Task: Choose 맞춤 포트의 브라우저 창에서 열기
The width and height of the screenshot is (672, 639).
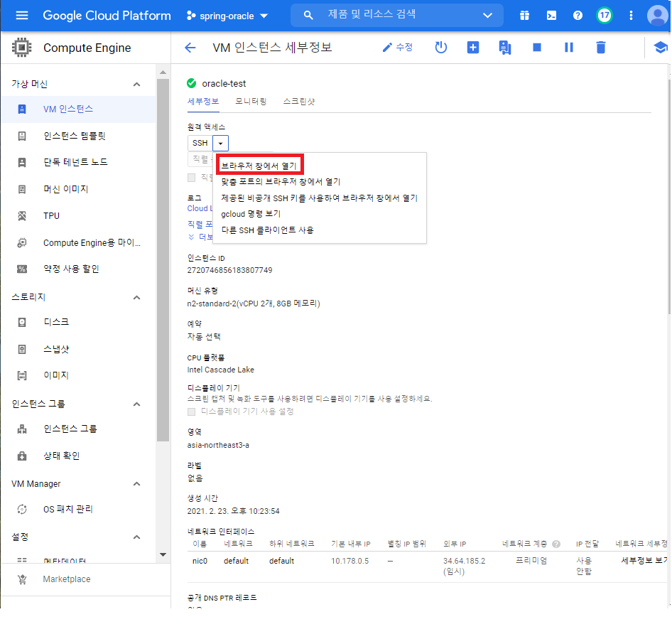Action: (281, 182)
